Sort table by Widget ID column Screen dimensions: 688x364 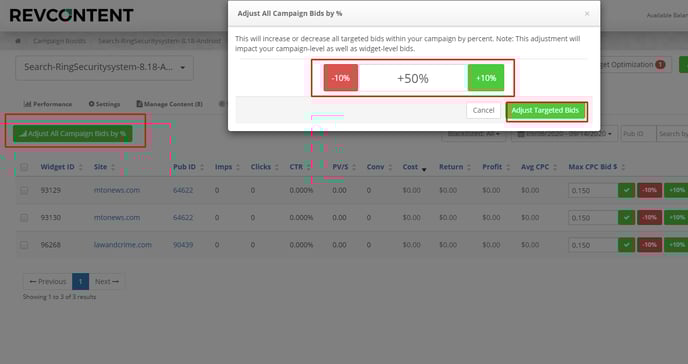tap(61, 167)
